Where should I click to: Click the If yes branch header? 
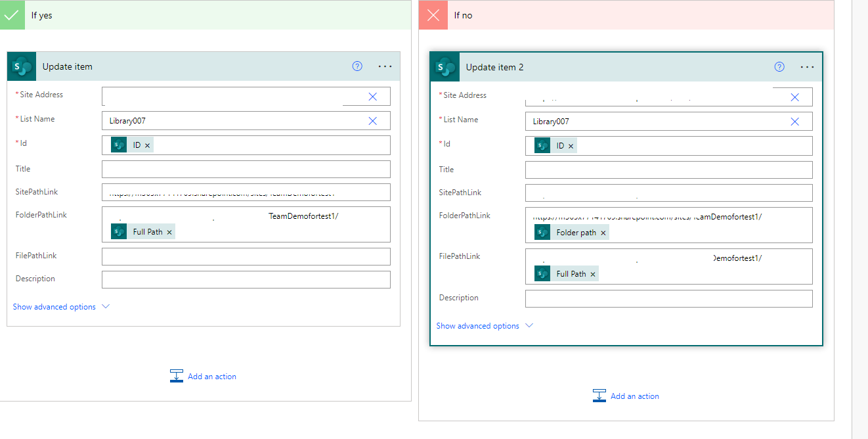(206, 15)
